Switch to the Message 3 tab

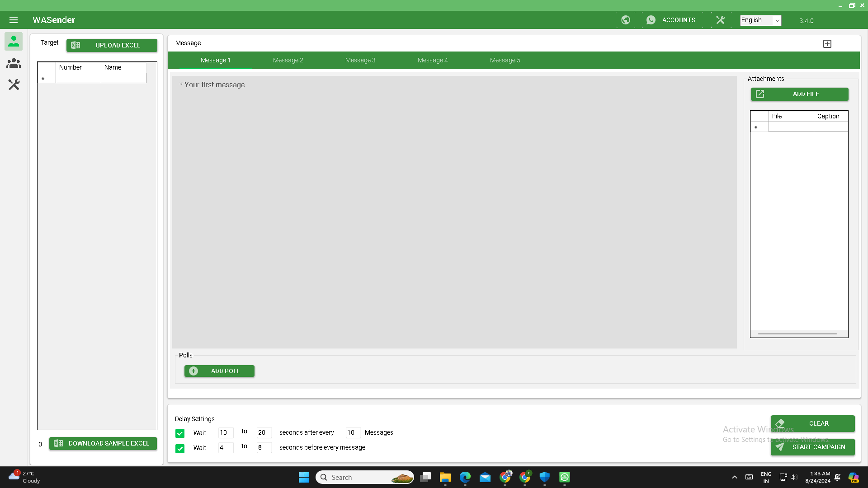360,60
